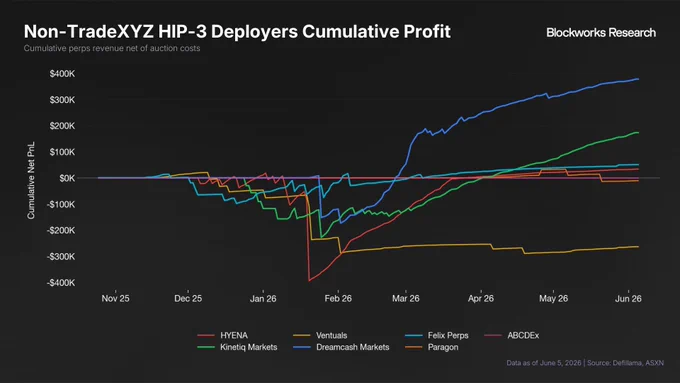
Task: Select the ABCDEx legend label
Action: point(523,336)
